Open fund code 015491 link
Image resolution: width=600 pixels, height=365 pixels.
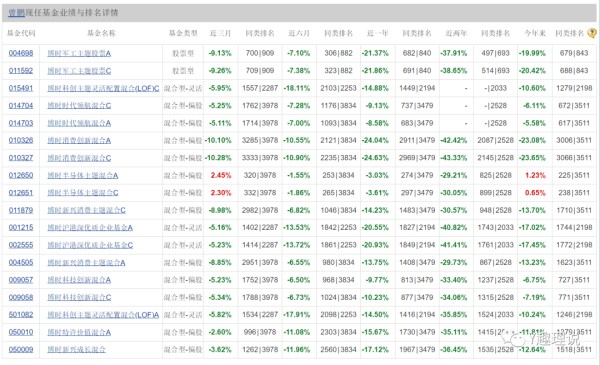coord(21,88)
